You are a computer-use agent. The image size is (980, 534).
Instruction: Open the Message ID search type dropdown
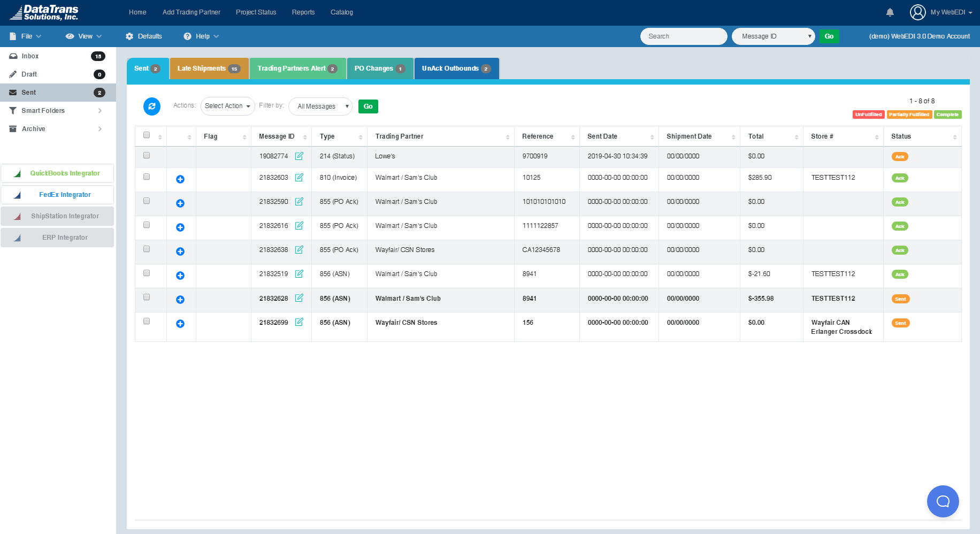coord(774,36)
